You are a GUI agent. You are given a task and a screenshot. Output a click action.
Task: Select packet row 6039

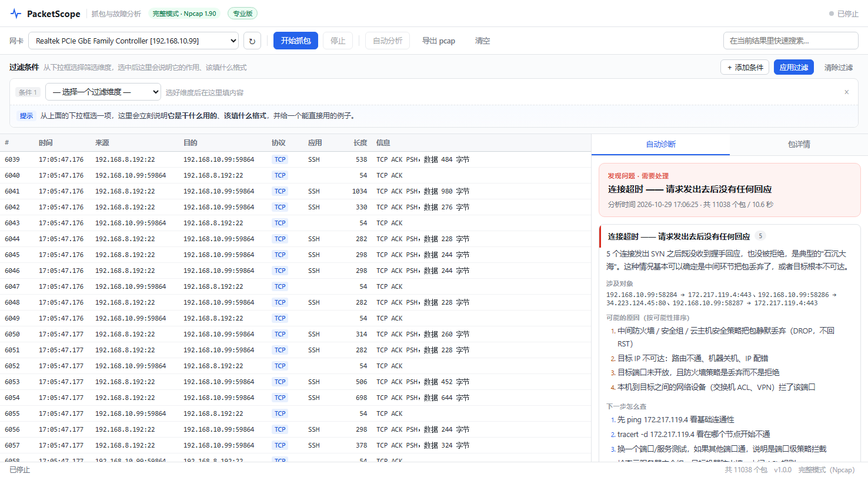click(x=295, y=159)
